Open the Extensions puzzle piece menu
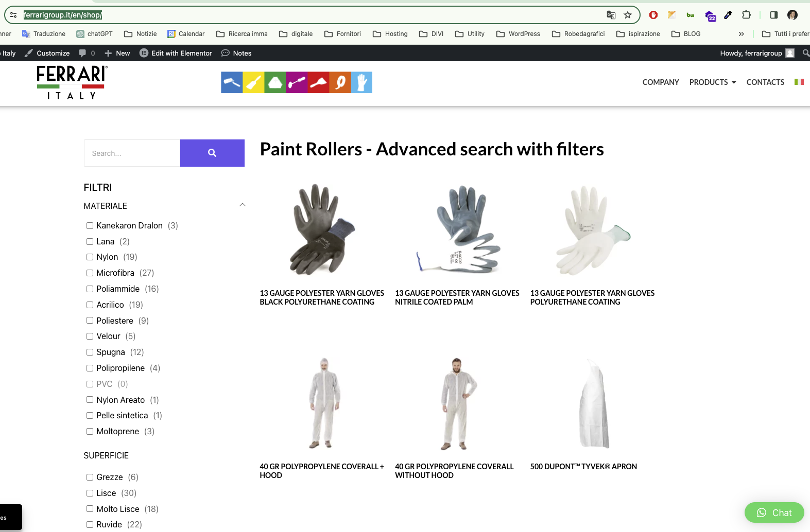The width and height of the screenshot is (810, 532). 746,15
